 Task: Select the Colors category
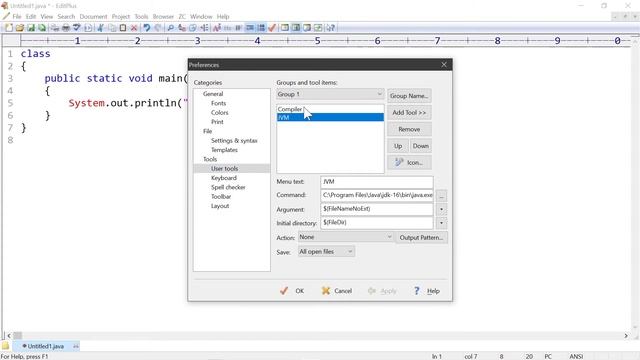pyautogui.click(x=220, y=113)
